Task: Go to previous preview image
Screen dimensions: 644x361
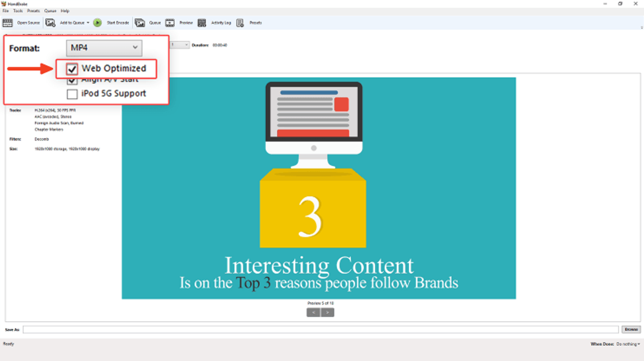Action: click(313, 312)
